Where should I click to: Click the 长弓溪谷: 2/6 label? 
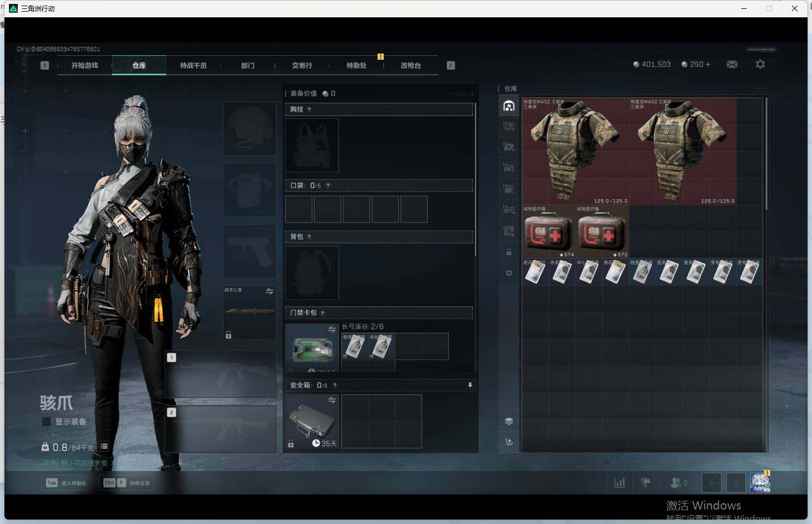point(362,326)
